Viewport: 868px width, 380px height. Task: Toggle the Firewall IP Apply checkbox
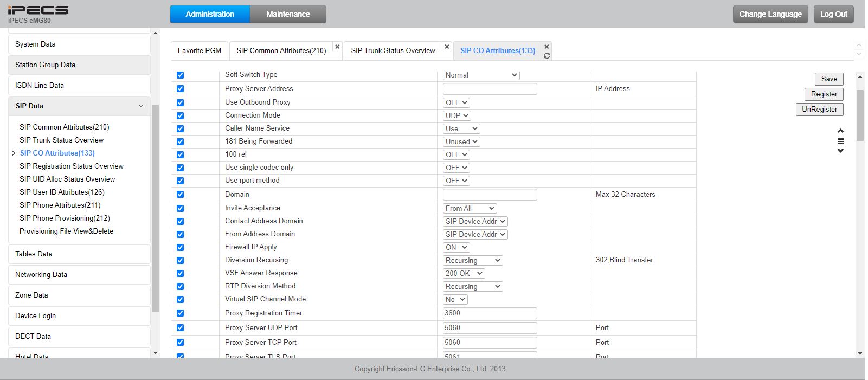point(180,247)
